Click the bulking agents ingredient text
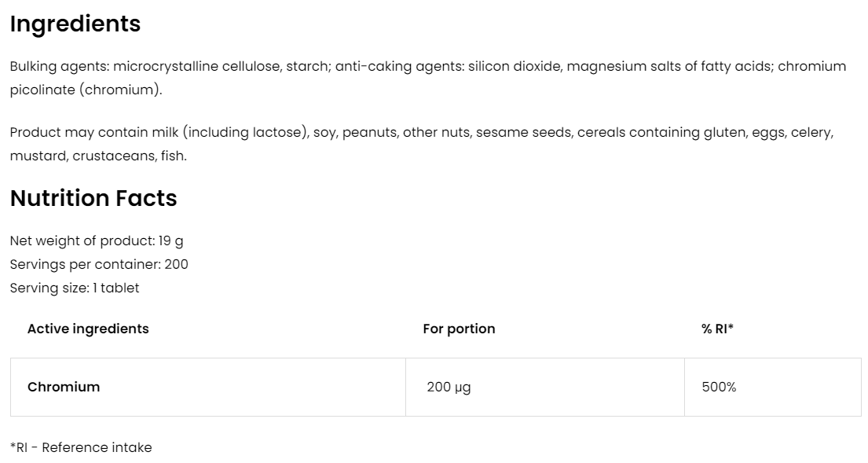 [58, 66]
